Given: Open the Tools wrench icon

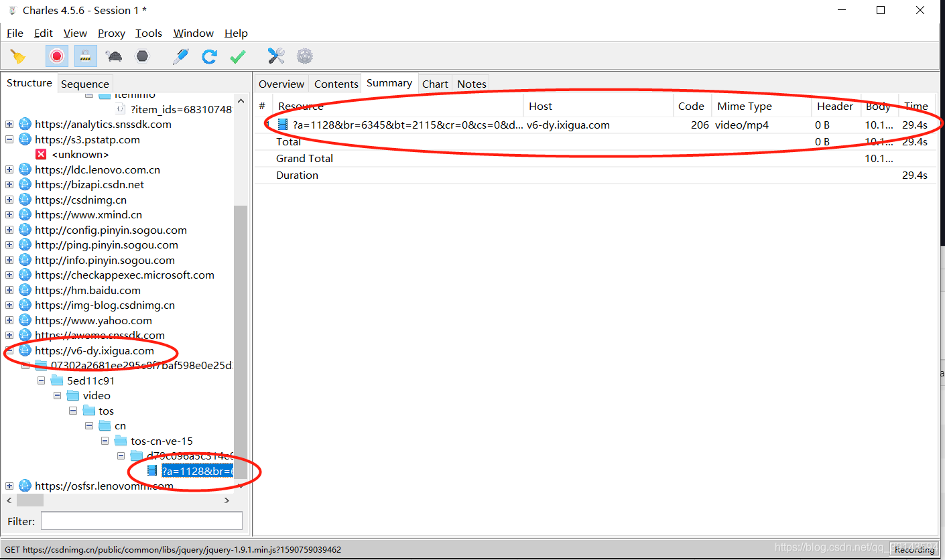Looking at the screenshot, I should 276,56.
